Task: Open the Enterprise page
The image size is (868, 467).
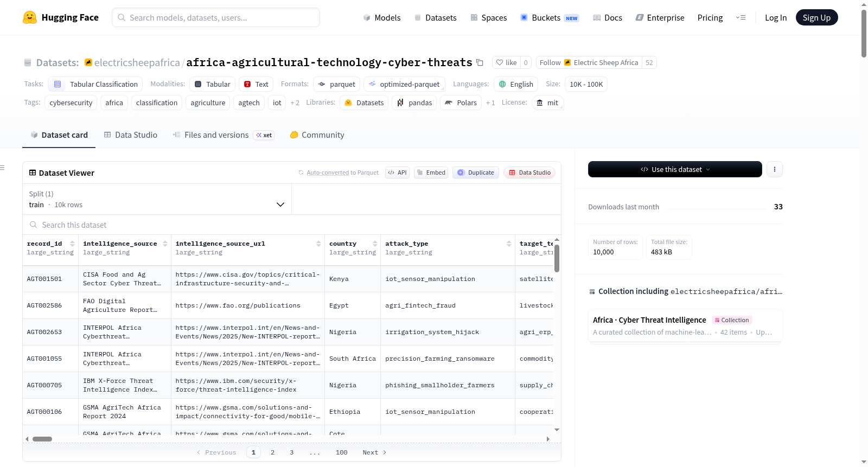Action: [660, 17]
